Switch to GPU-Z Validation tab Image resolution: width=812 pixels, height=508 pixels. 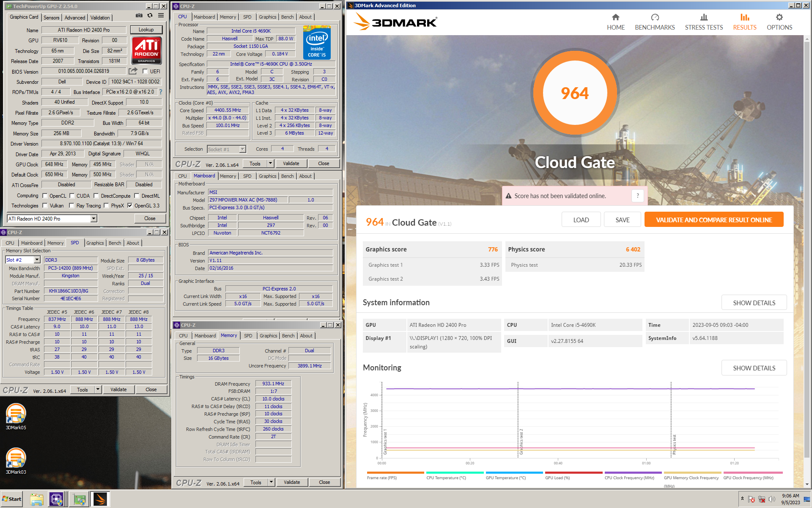coord(100,17)
